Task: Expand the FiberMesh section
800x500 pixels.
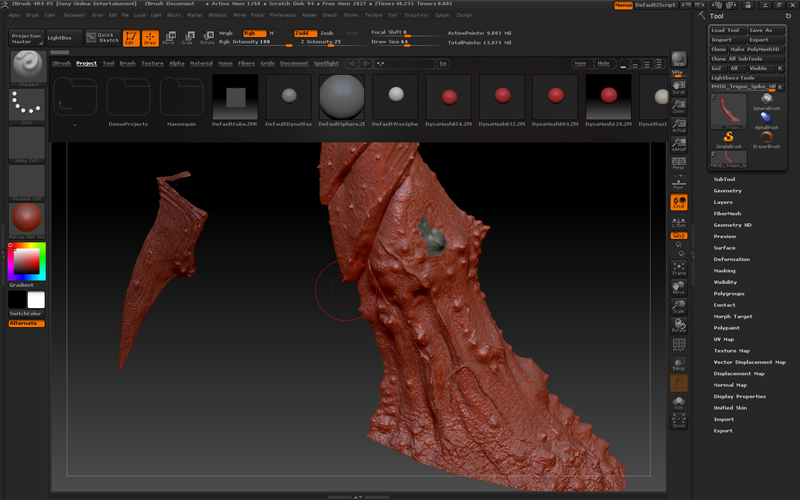Action: tap(728, 214)
